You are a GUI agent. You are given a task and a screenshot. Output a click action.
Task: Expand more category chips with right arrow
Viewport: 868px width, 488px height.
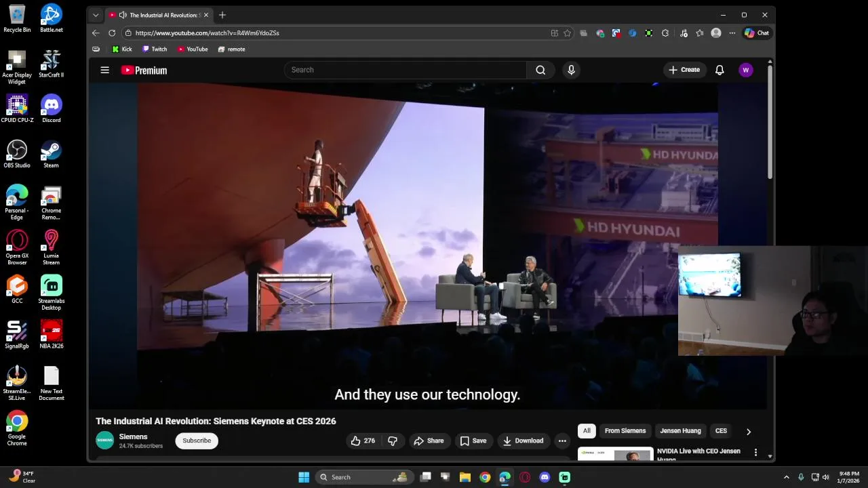(x=749, y=431)
